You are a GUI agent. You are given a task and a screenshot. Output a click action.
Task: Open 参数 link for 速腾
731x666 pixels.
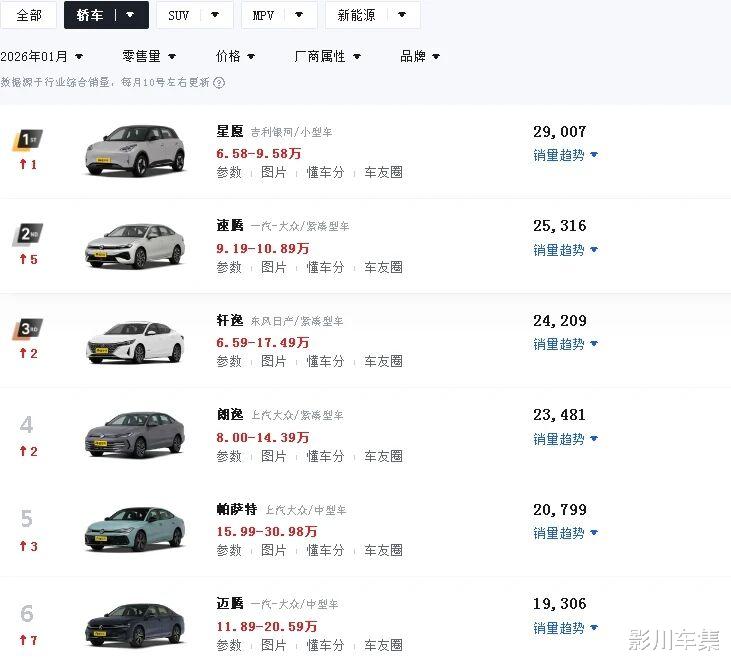pyautogui.click(x=229, y=267)
